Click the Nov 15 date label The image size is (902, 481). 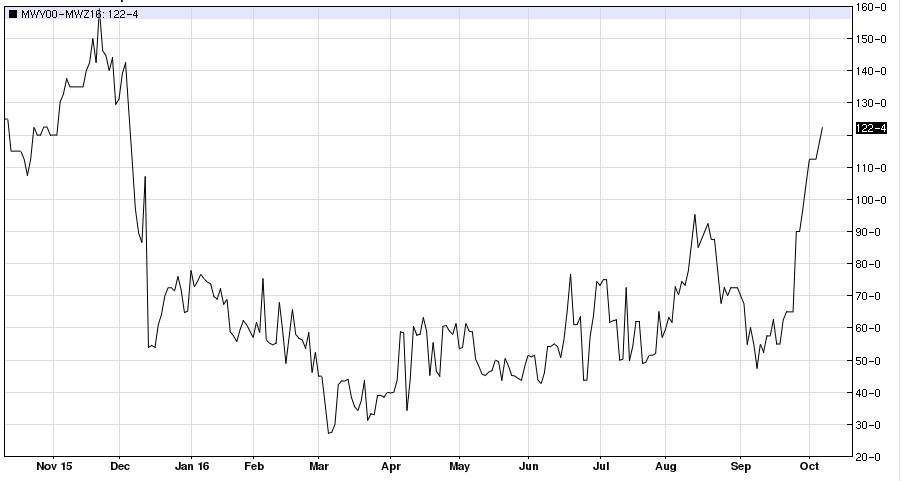54,467
